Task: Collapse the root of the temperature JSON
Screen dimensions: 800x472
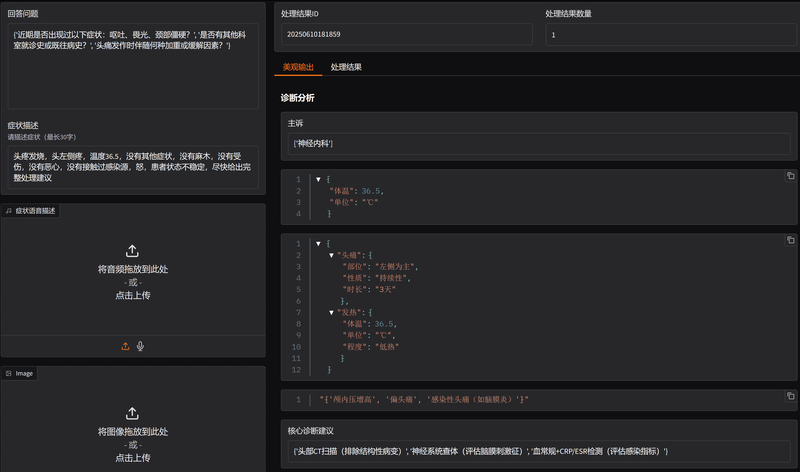Action: (318, 180)
